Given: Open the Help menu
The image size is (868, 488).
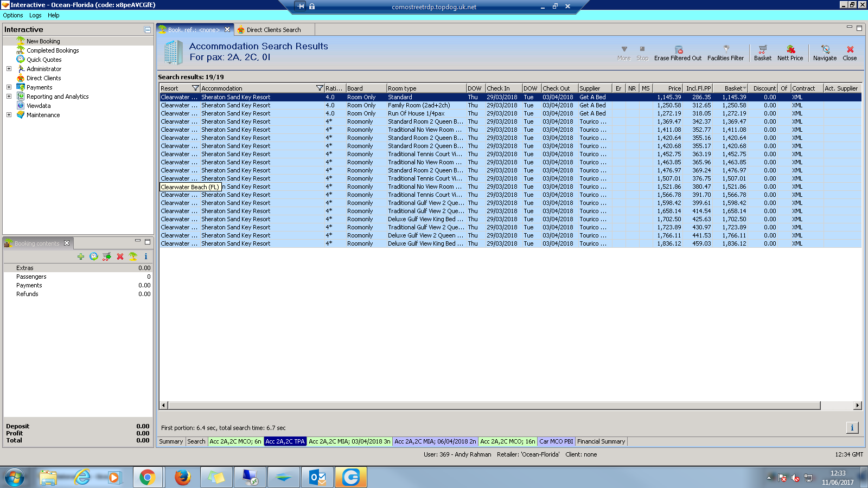Looking at the screenshot, I should click(53, 15).
